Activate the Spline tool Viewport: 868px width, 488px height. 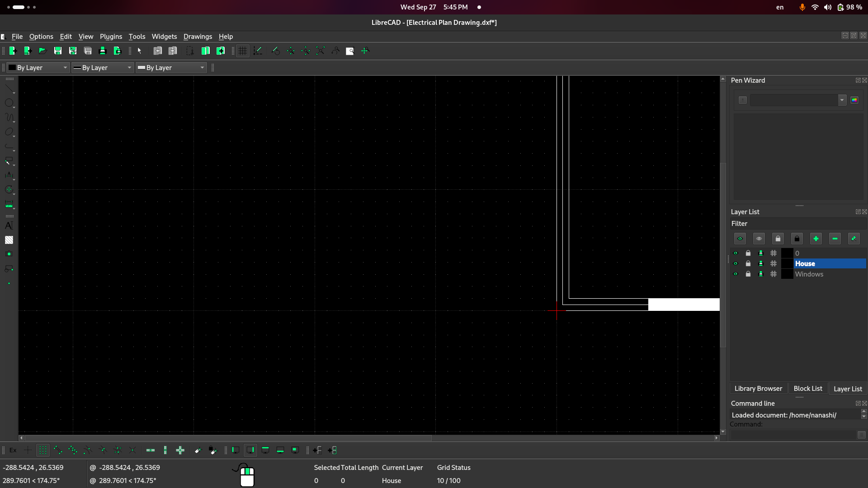[9, 117]
